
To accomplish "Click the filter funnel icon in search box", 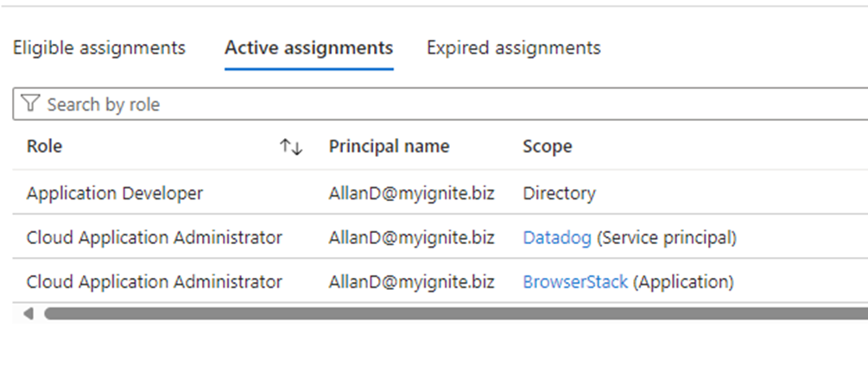I will coord(30,104).
